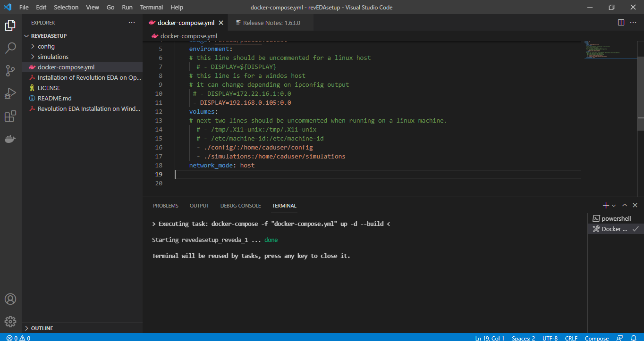Switch to the Release Notes: 1.63.0 tab
The height and width of the screenshot is (341, 644).
(x=271, y=22)
